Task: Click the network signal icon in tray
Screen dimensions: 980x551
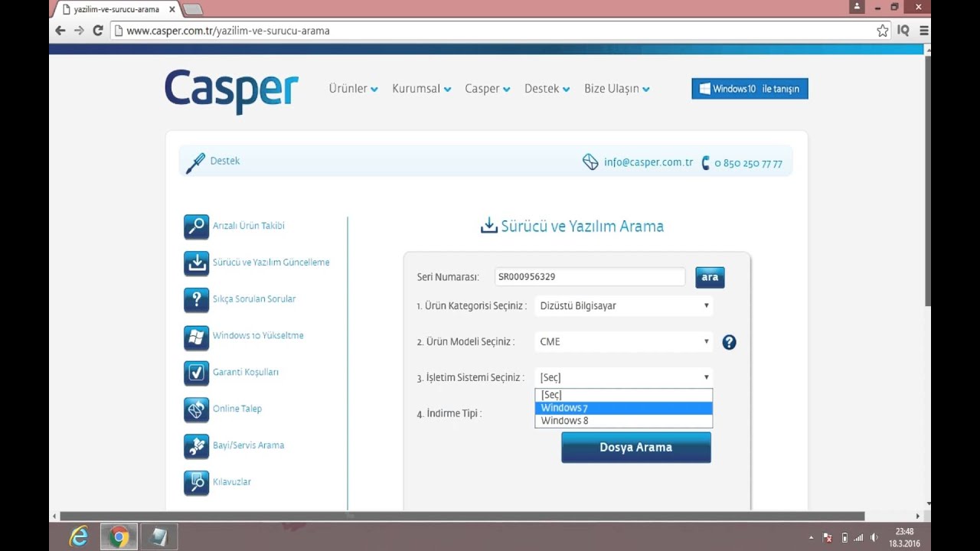Action: click(858, 537)
